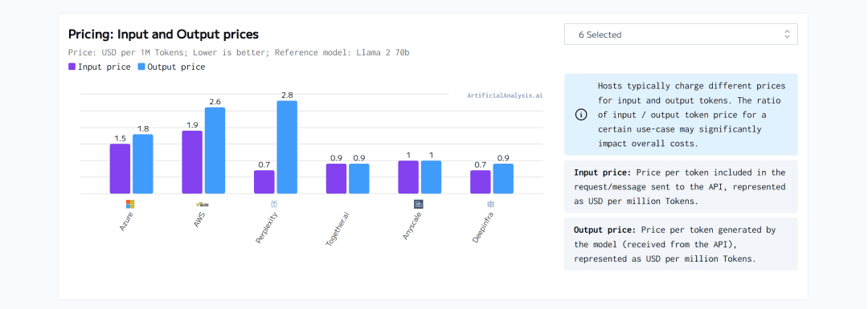Click the 2.6 value label above AWS
Screen dimensions: 868x309
(x=215, y=102)
